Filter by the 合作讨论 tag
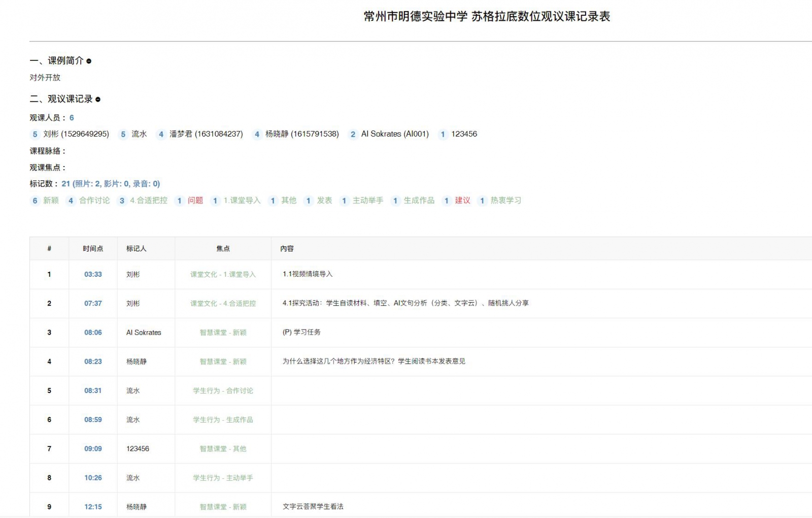Screen dimensions: 812x518 [x=94, y=201]
